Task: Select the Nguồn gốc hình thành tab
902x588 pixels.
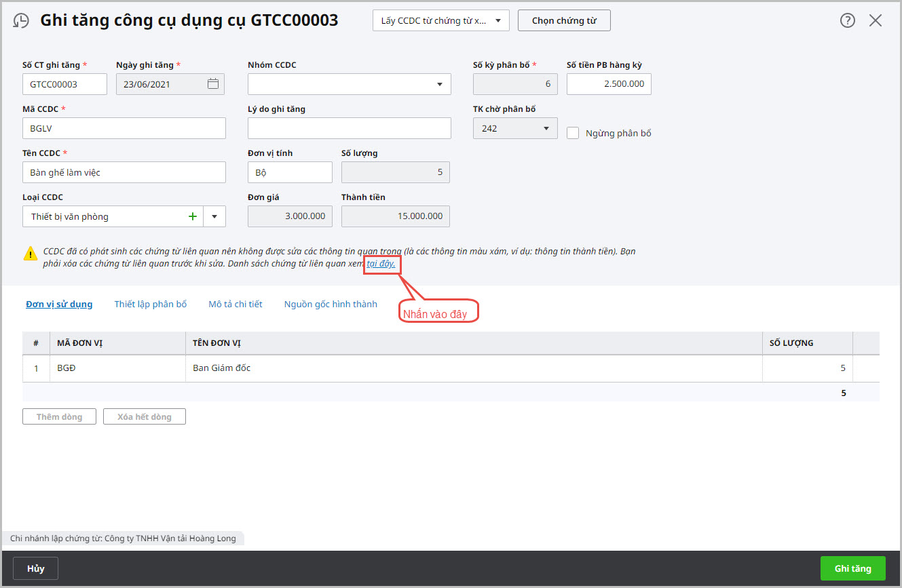Action: point(331,304)
